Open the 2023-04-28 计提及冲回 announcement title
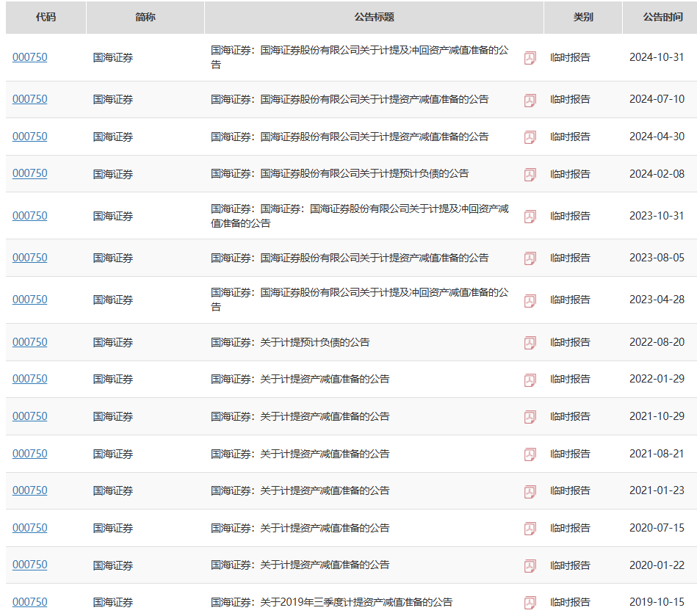 [359, 300]
